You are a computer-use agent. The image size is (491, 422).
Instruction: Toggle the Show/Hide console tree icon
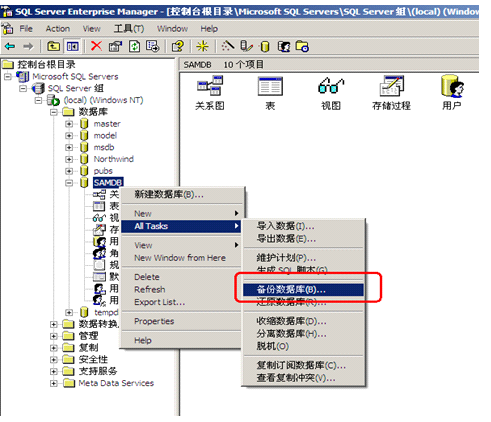72,46
